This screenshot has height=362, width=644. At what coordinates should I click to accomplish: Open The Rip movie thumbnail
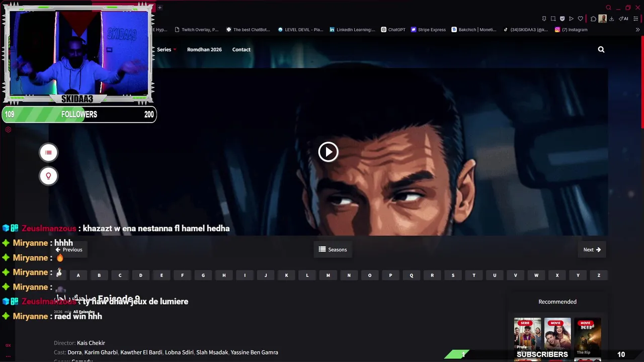click(588, 336)
